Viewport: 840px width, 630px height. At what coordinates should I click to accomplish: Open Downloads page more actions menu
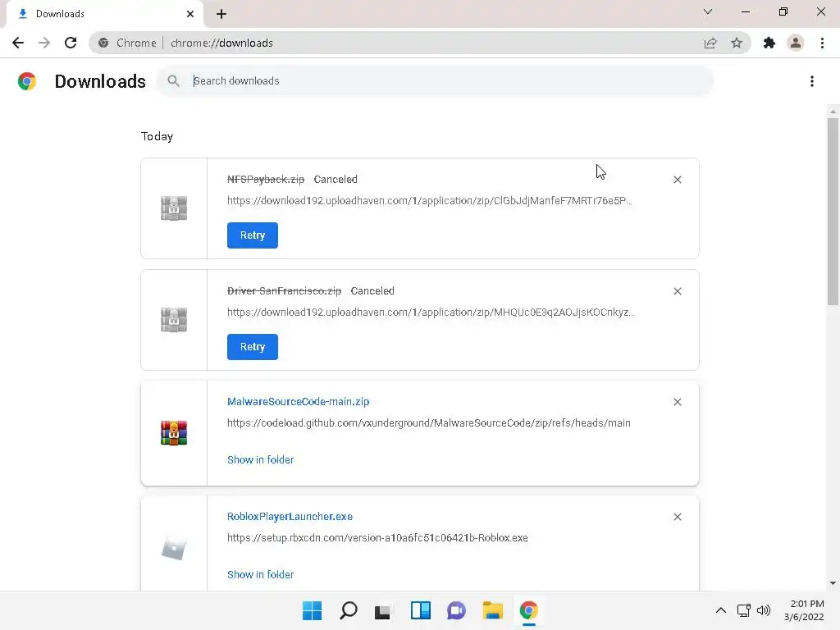812,81
